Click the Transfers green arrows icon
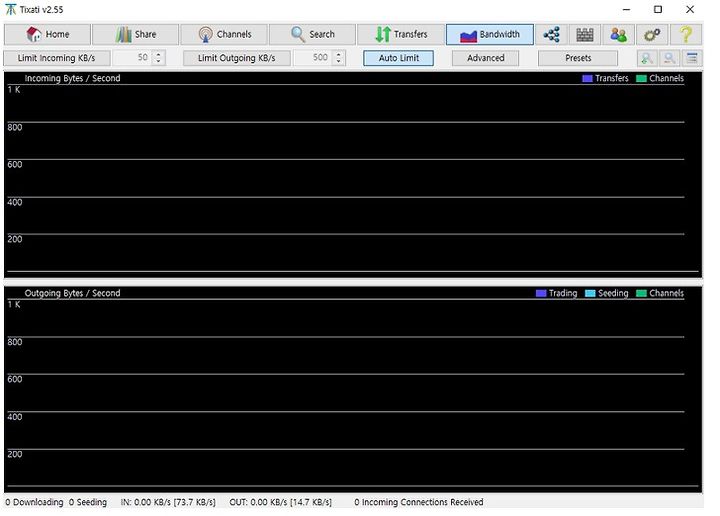 click(x=382, y=34)
